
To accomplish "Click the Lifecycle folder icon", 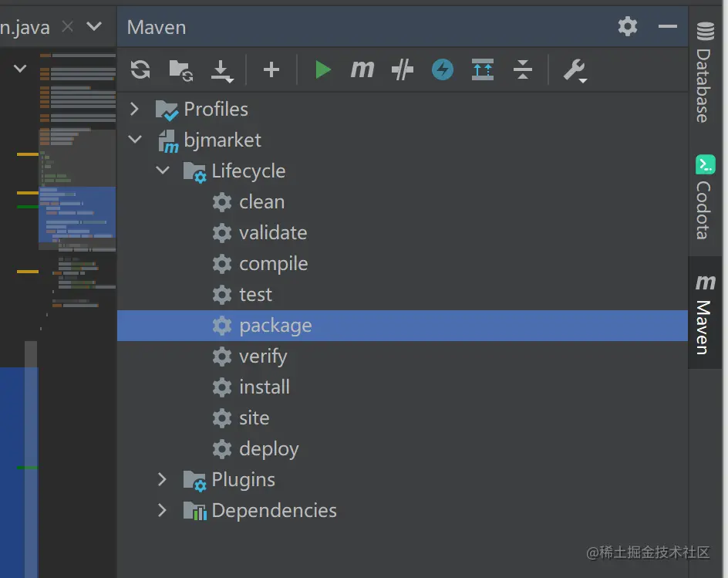I will [194, 172].
